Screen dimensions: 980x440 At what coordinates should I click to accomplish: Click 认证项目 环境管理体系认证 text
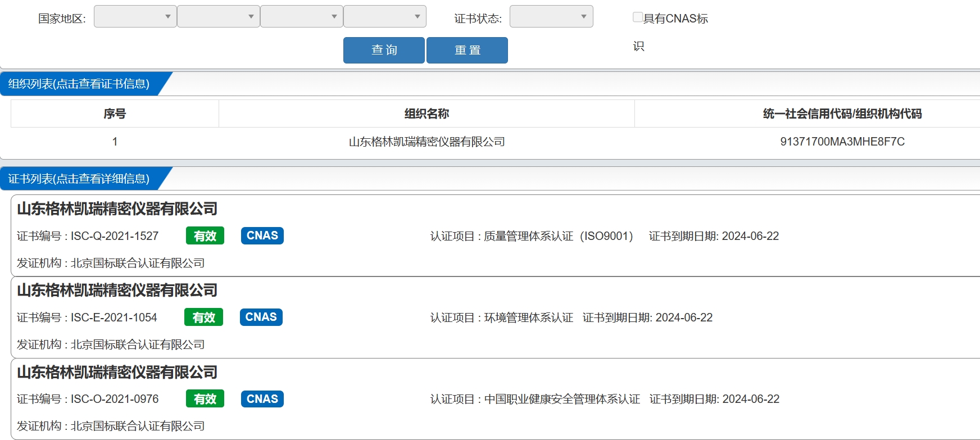[502, 317]
